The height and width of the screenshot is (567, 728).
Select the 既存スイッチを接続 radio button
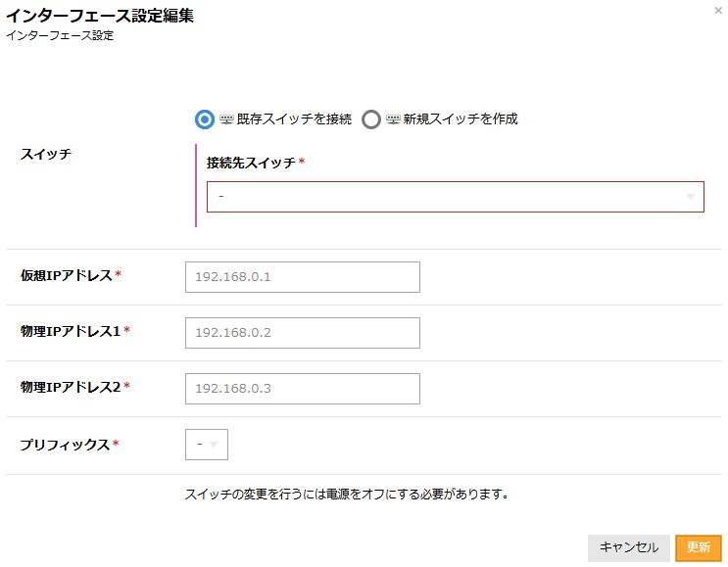pos(205,119)
